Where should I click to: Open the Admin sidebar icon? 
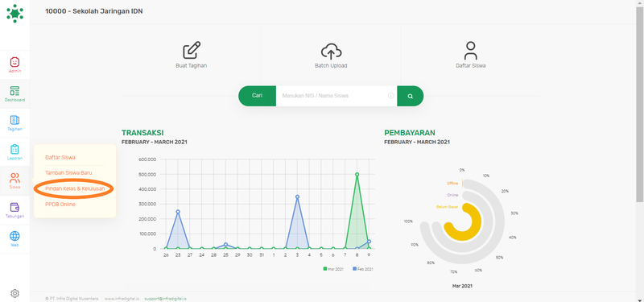click(x=14, y=65)
